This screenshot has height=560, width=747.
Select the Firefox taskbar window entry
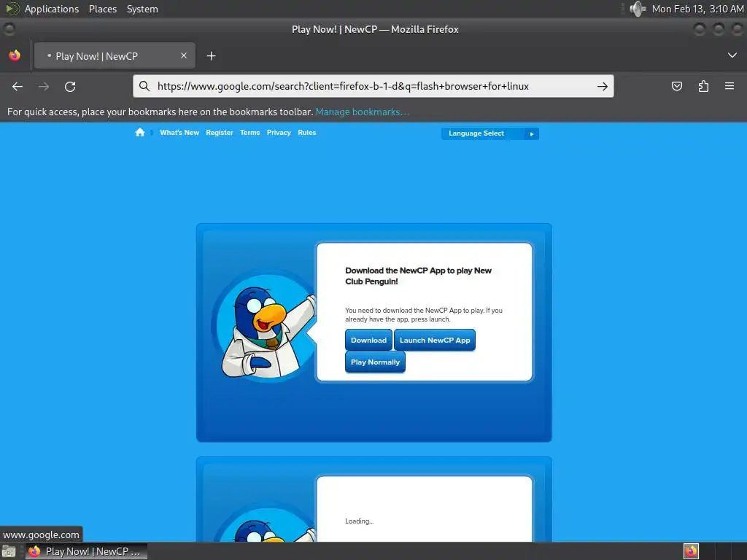click(86, 551)
